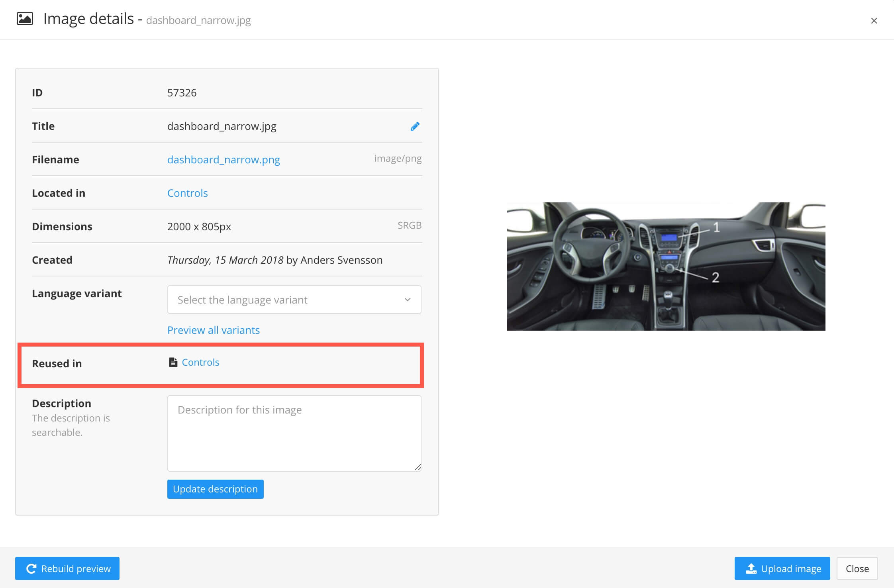Open Controls topic in Reused in row
The image size is (894, 588).
[200, 362]
